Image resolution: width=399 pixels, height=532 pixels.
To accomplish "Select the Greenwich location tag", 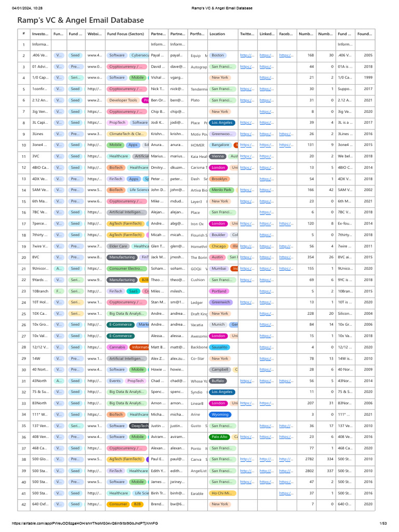I will pyautogui.click(x=221, y=302).
